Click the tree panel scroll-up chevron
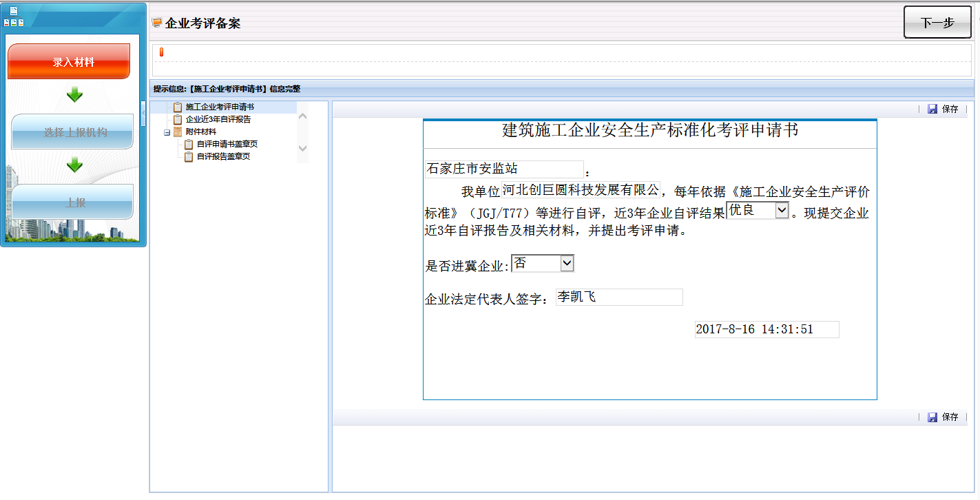The image size is (980, 500). (302, 116)
